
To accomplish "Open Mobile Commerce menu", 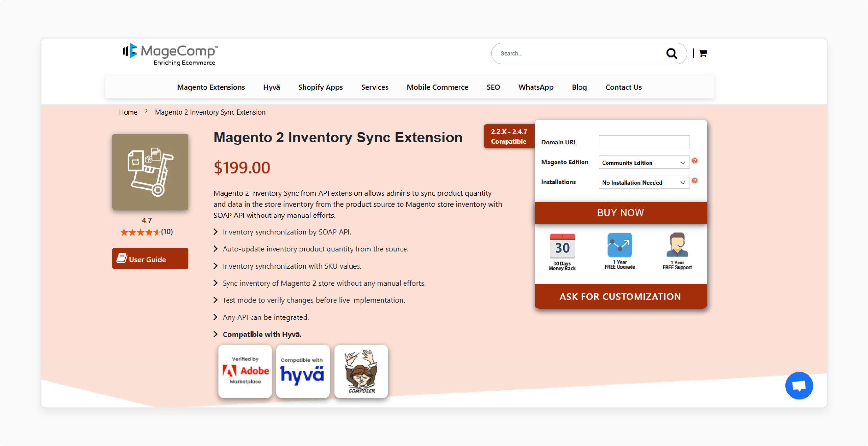I will (x=437, y=87).
